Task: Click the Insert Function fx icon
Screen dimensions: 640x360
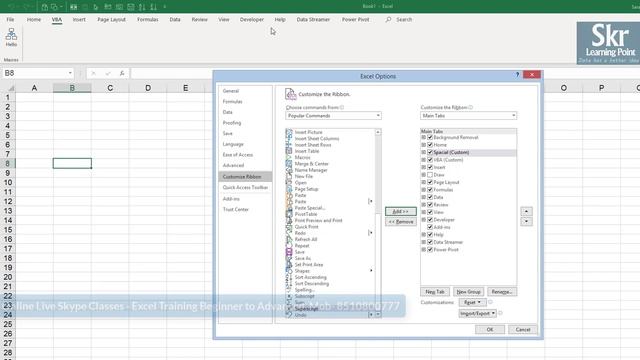Action: pyautogui.click(x=122, y=73)
